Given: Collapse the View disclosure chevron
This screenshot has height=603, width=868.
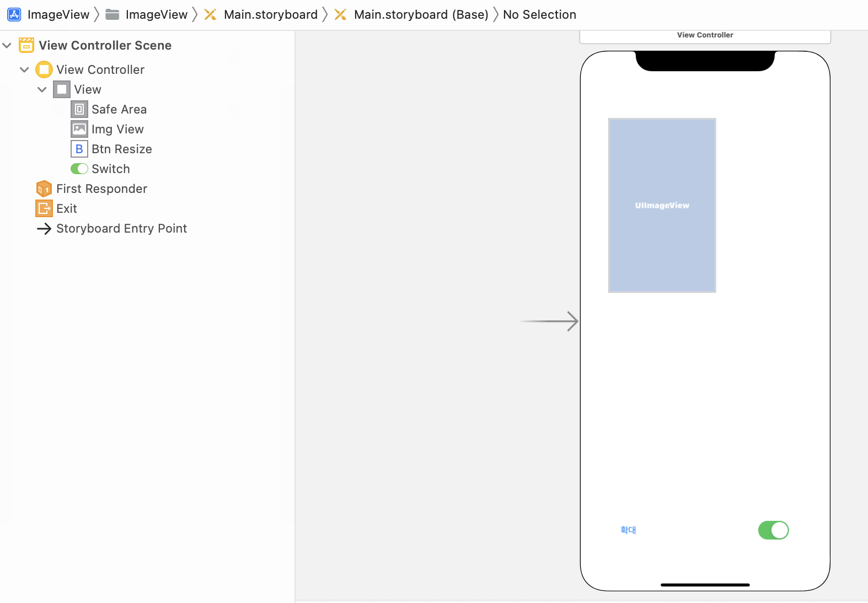Looking at the screenshot, I should click(42, 89).
